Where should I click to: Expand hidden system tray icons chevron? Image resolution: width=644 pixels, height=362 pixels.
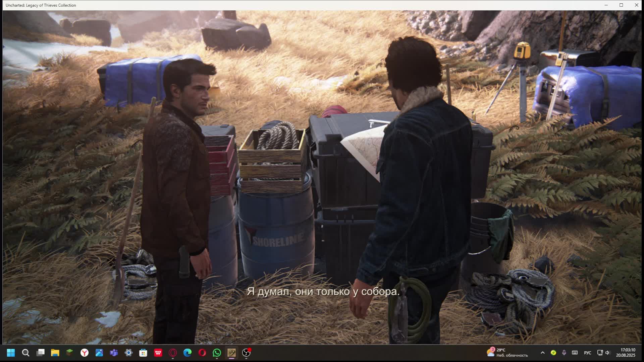coord(542,353)
